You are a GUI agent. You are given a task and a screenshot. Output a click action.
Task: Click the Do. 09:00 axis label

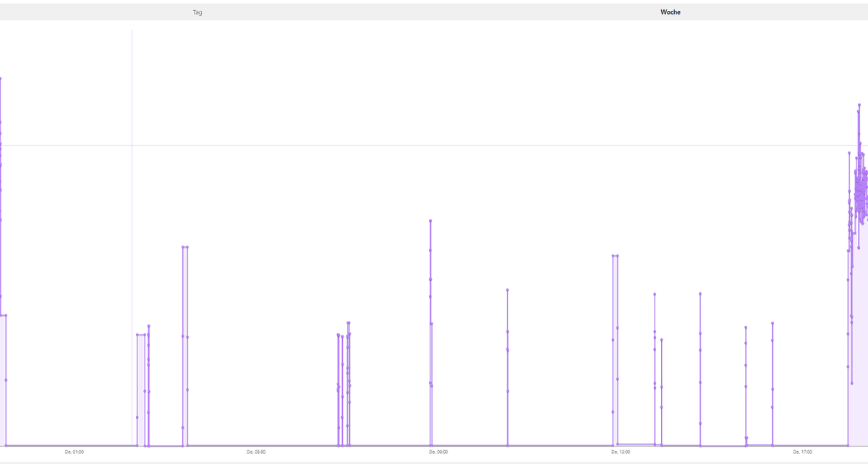[438, 452]
